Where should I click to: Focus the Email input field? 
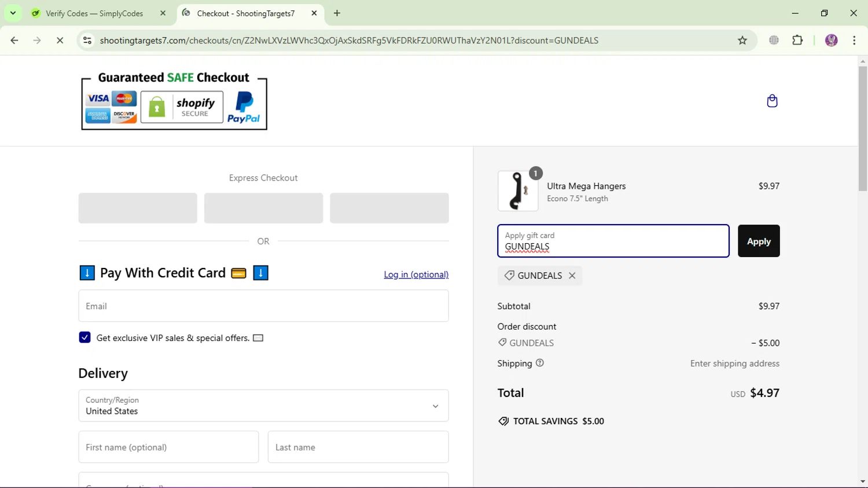coord(263,306)
